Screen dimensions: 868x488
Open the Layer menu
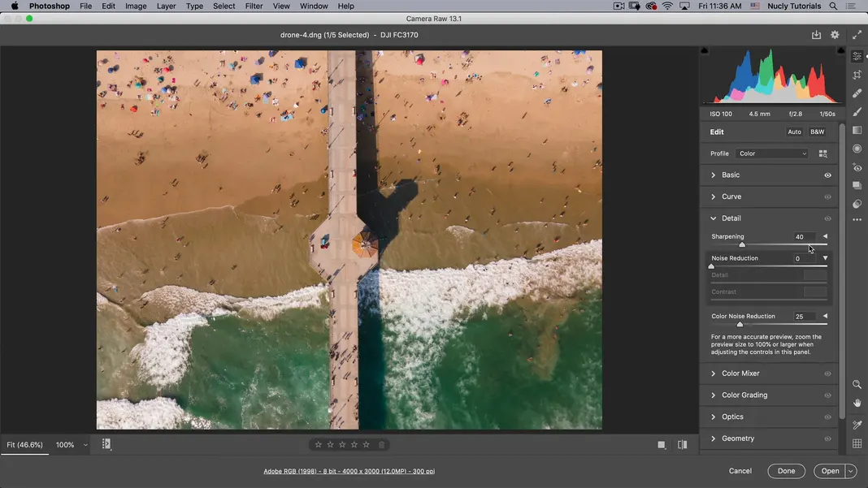(x=166, y=6)
